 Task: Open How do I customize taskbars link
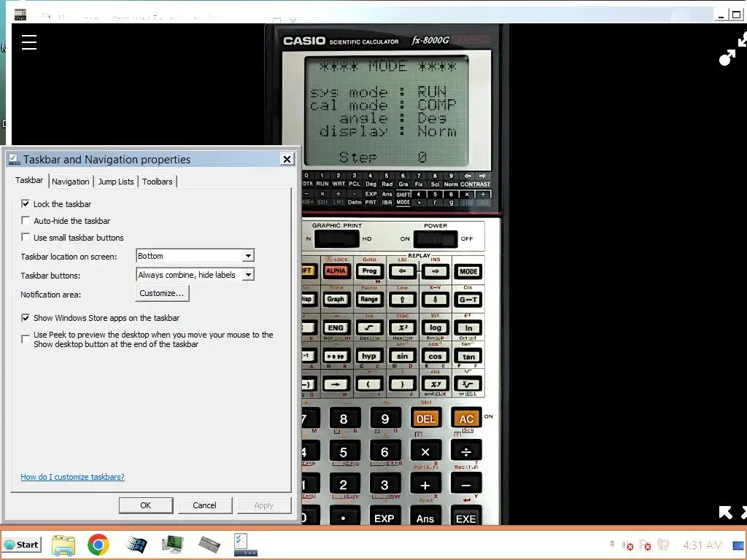coord(72,477)
